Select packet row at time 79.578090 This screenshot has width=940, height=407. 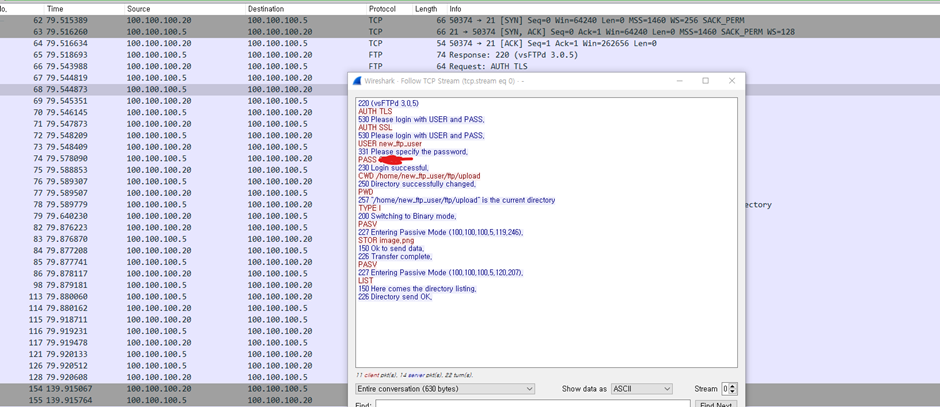click(x=174, y=158)
